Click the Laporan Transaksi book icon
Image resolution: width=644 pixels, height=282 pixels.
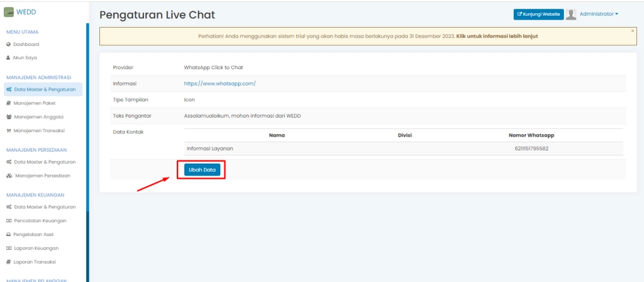click(x=9, y=261)
